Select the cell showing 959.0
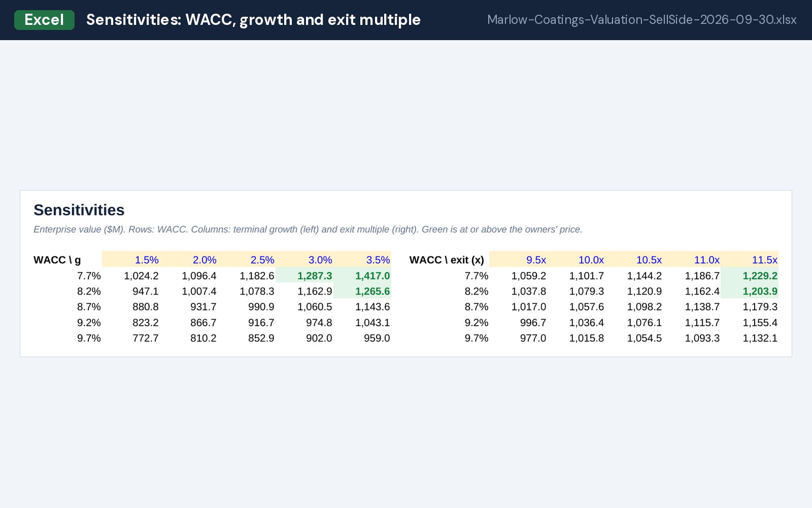 click(377, 338)
